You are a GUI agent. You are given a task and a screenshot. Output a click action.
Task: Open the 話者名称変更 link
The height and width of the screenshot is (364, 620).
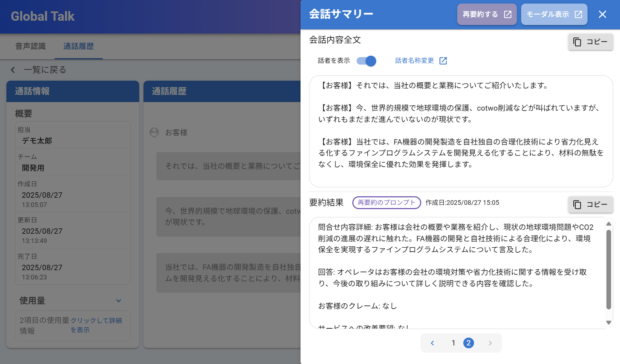pos(414,61)
